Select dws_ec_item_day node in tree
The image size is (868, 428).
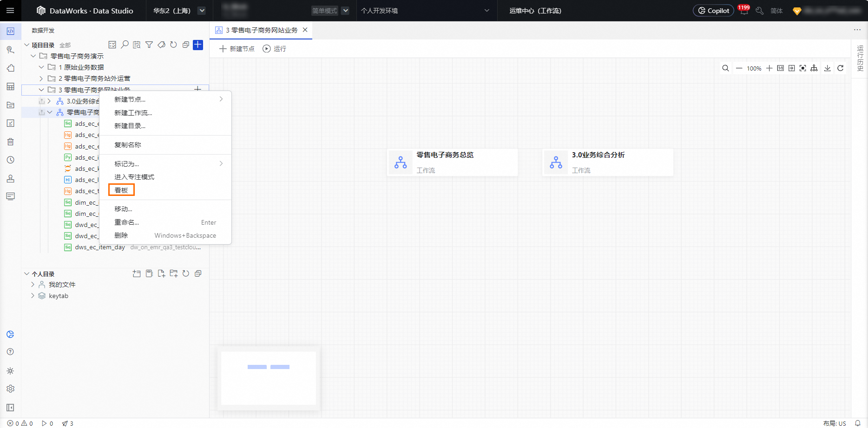click(100, 247)
